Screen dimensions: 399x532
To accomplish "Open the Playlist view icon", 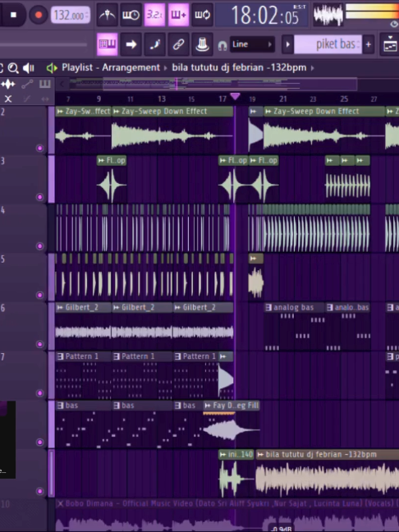I will point(108,44).
